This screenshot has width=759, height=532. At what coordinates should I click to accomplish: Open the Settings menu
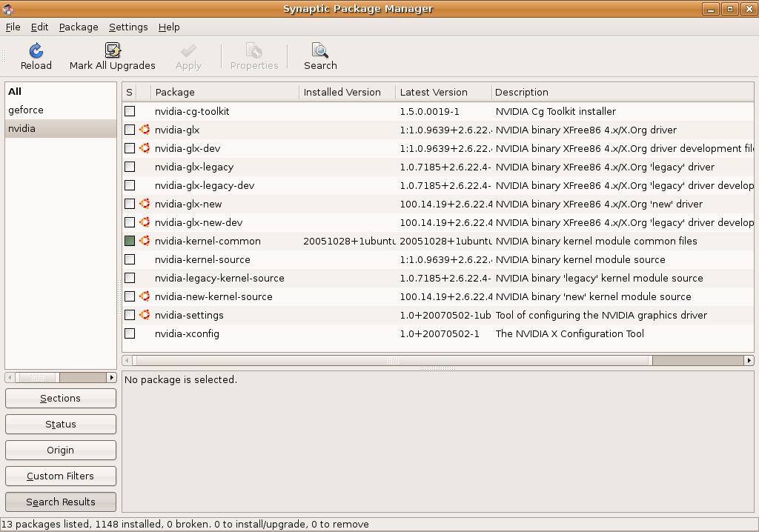(x=128, y=27)
